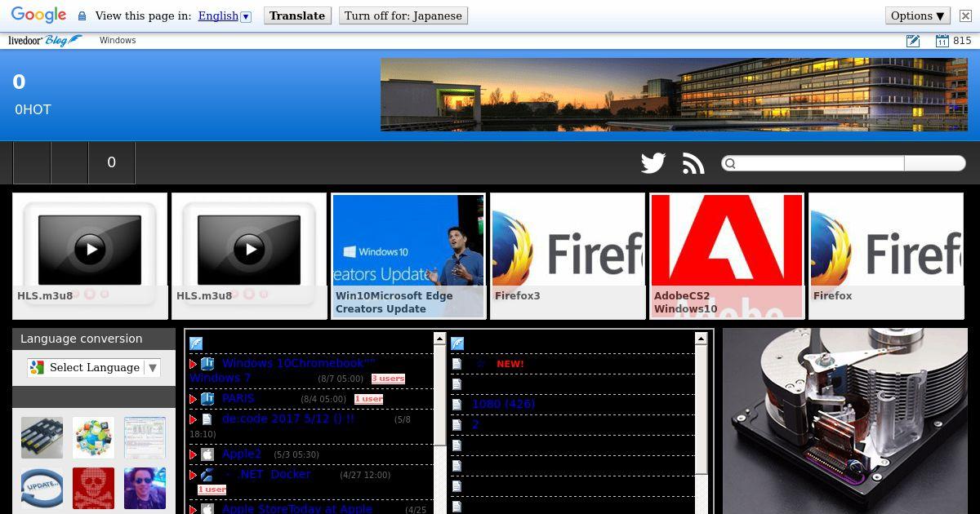Focus the blog search input field
This screenshot has height=514, width=980.
coord(819,163)
